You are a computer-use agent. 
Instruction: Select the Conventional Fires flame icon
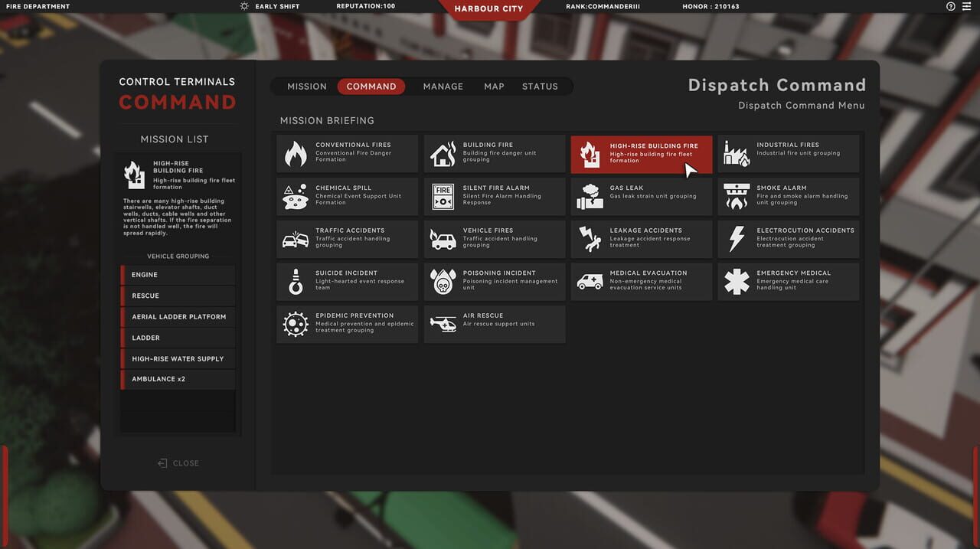(x=296, y=152)
